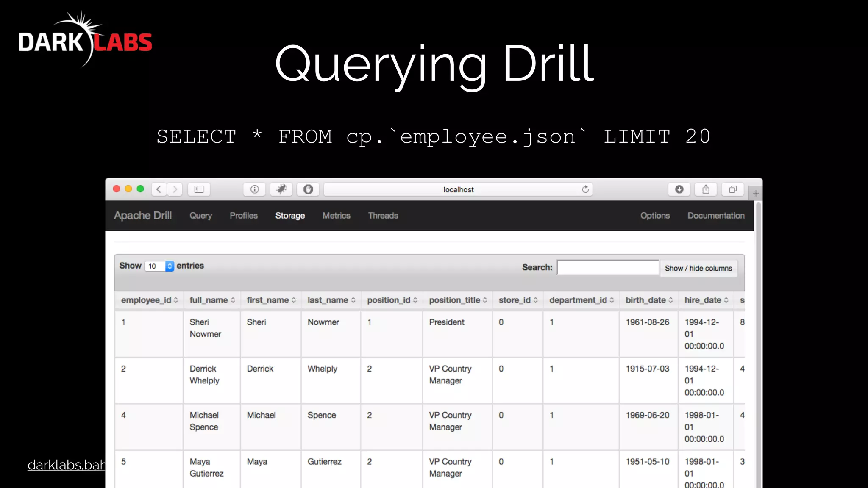Go back with Safari back arrow

159,189
